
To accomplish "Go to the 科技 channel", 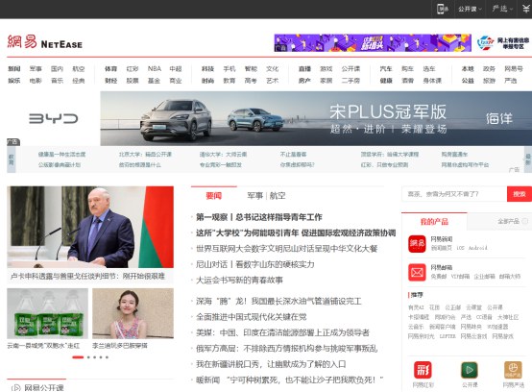I will [x=207, y=69].
